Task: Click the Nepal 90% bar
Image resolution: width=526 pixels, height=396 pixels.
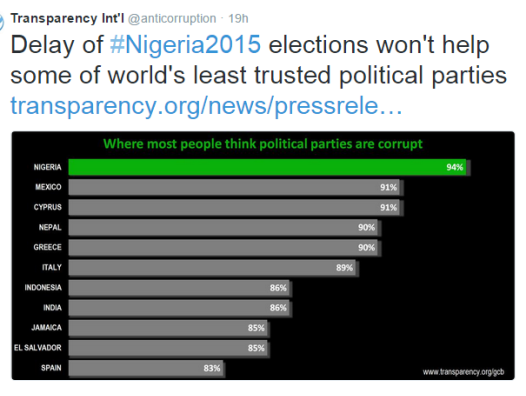Action: point(225,228)
